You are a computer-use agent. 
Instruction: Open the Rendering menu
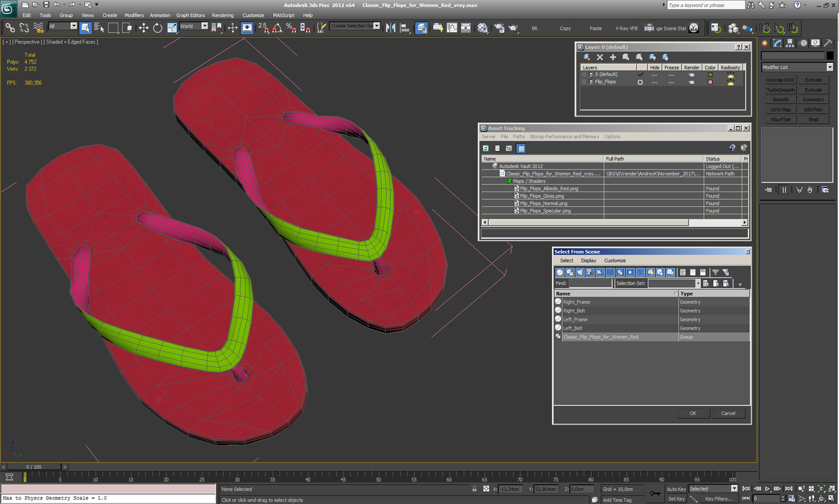click(222, 15)
